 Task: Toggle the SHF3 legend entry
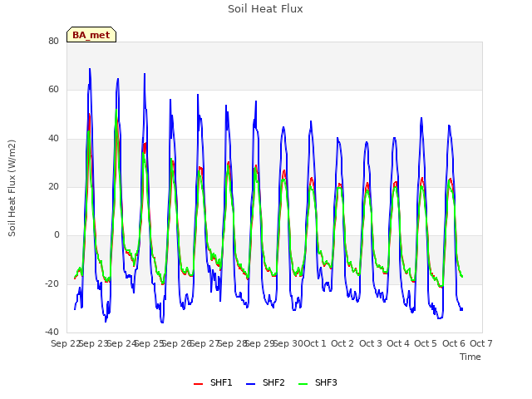[318, 382]
